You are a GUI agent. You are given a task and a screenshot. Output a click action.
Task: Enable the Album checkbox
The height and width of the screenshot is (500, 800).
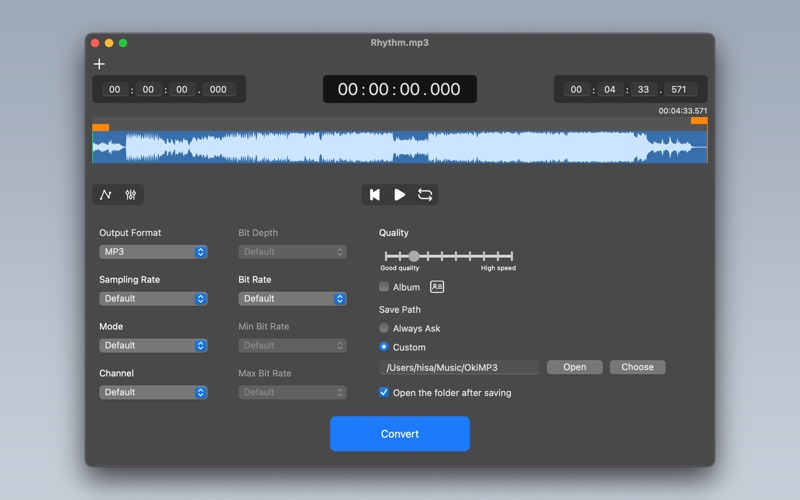click(384, 287)
